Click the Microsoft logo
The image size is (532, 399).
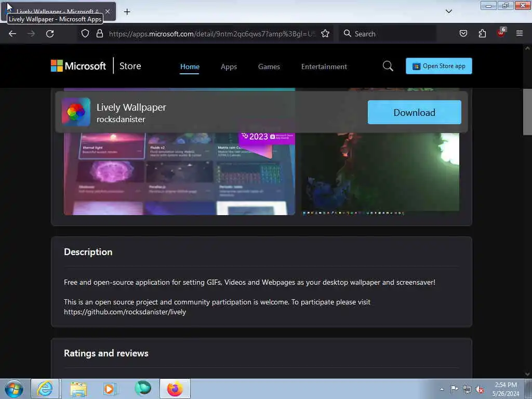click(78, 66)
